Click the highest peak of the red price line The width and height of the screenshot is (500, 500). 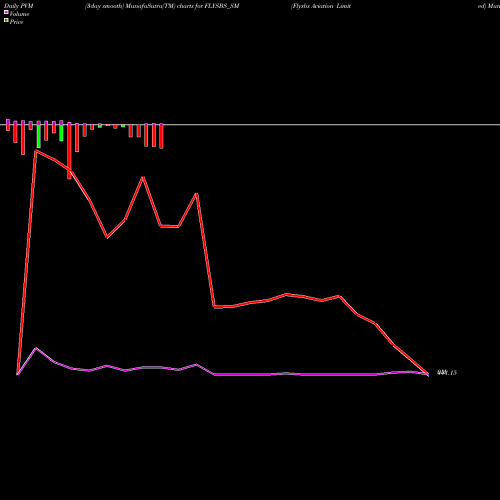(x=36, y=151)
